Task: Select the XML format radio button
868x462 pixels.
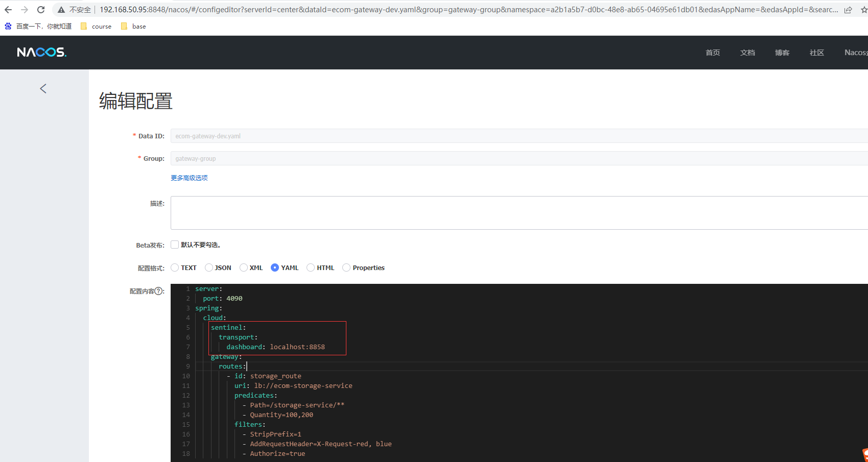Action: click(244, 268)
